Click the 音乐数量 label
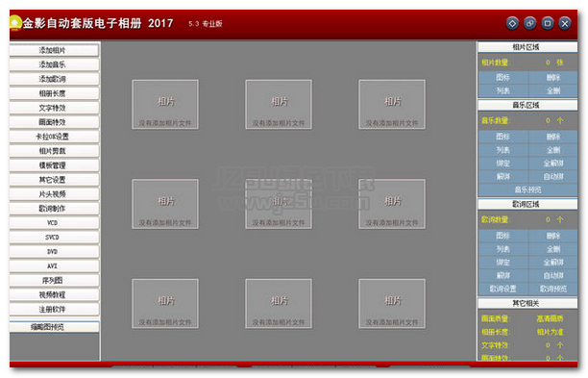Screen dimensions: 588x378 pos(496,120)
